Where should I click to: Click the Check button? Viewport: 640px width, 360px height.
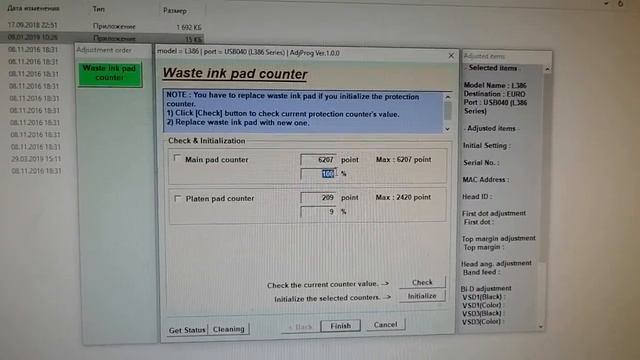pos(422,282)
